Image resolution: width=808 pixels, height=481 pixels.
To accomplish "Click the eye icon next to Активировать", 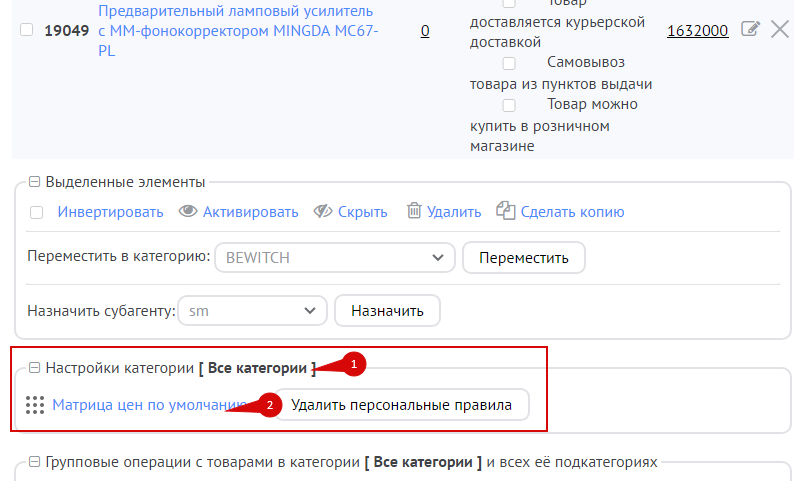I will coord(188,211).
